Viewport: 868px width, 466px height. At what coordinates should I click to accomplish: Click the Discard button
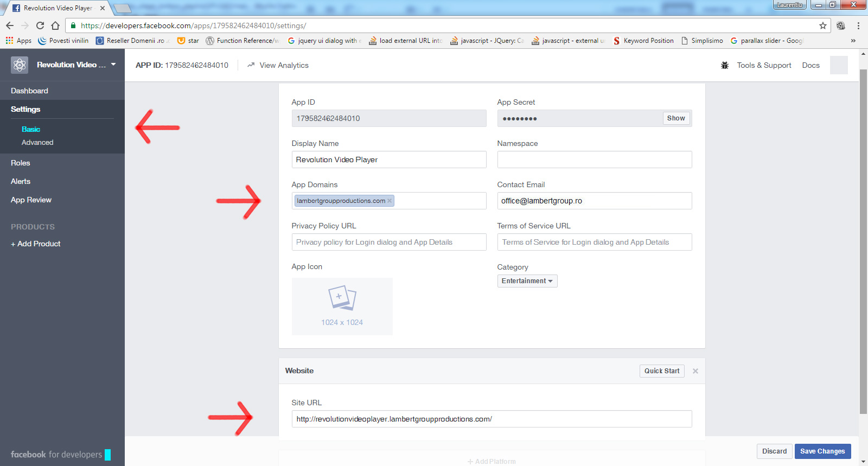tap(774, 451)
